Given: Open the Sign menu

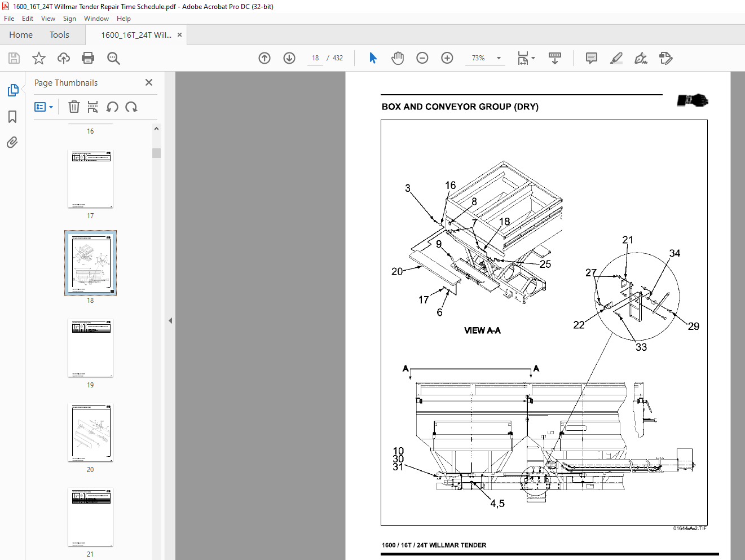Looking at the screenshot, I should [x=69, y=19].
